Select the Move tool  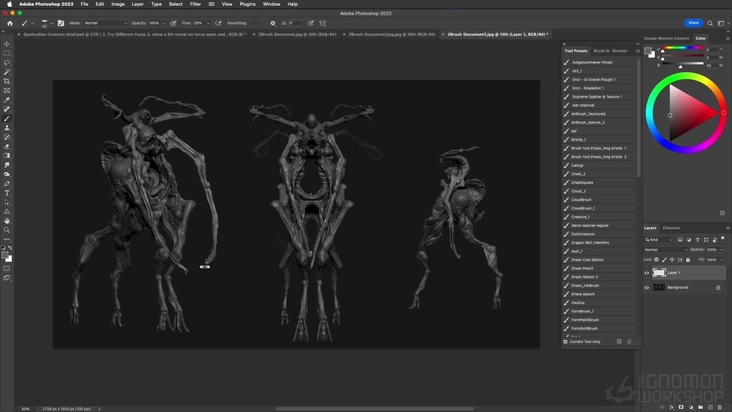[7, 44]
